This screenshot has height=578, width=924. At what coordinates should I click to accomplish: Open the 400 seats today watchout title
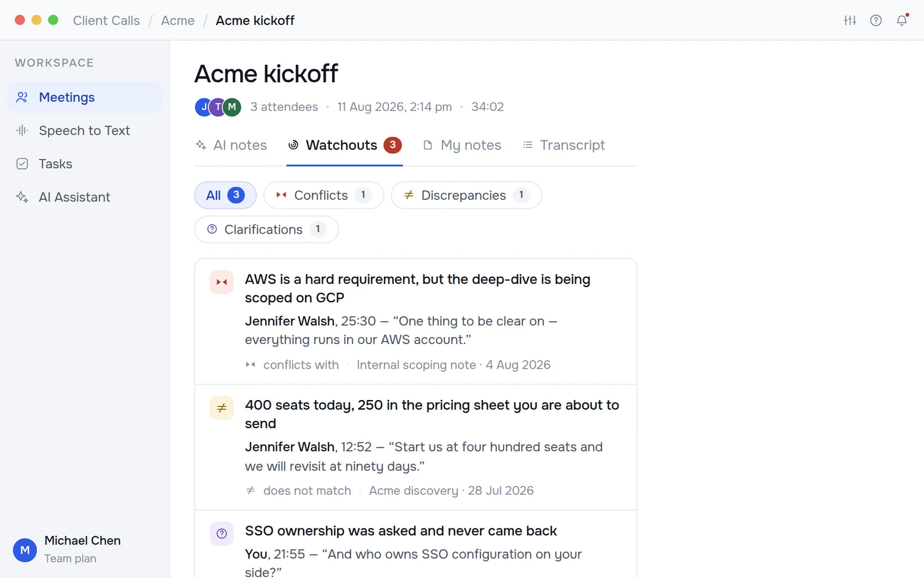pos(432,414)
